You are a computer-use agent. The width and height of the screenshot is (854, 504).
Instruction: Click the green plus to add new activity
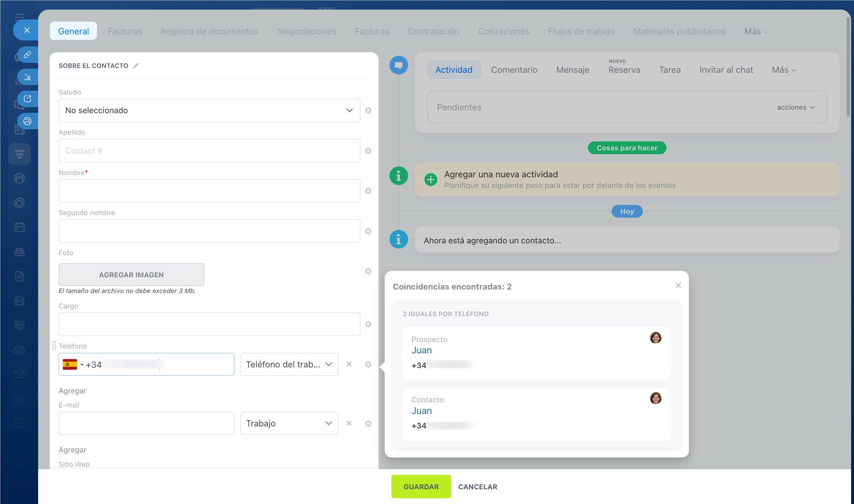pos(431,179)
